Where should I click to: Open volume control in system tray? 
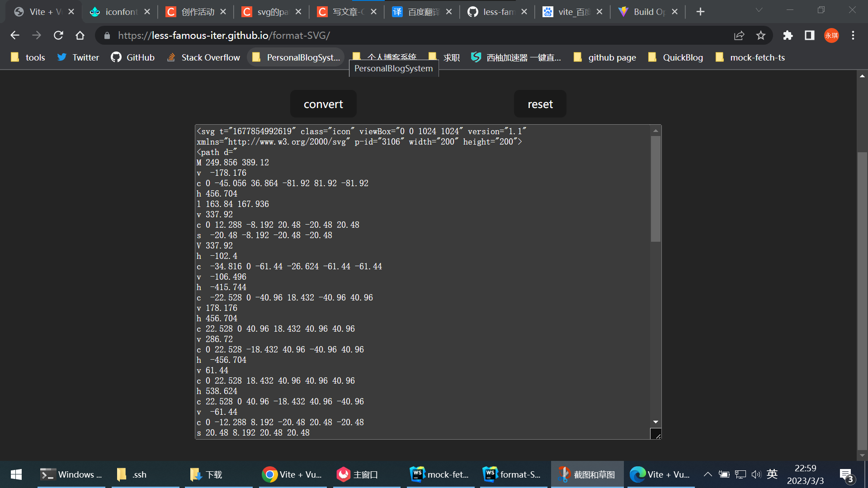(x=756, y=474)
